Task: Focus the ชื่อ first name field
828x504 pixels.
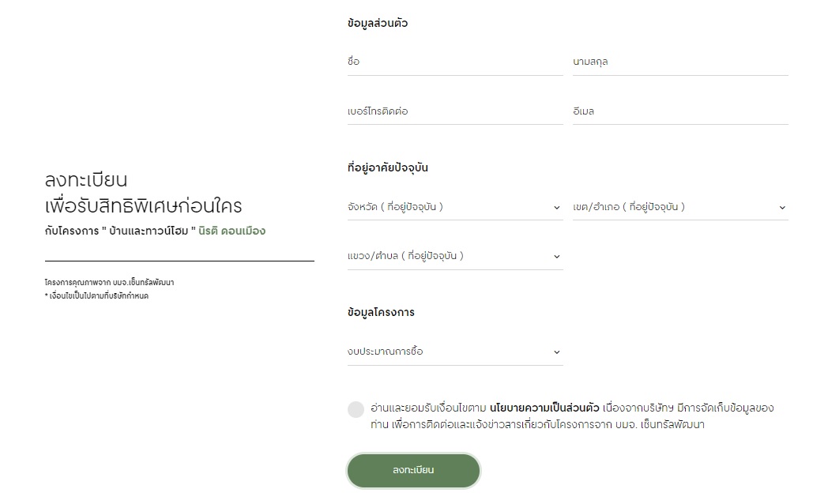Action: point(455,62)
